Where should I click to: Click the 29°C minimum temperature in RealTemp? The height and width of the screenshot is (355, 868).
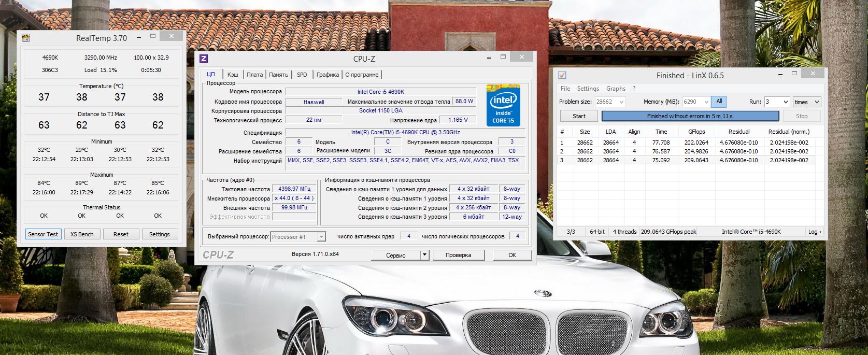[82, 150]
